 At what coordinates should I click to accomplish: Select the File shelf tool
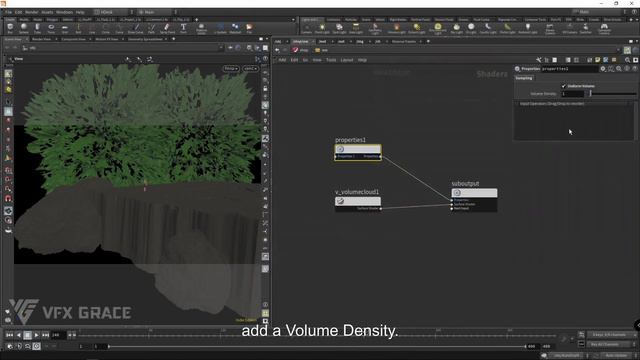coord(249,29)
